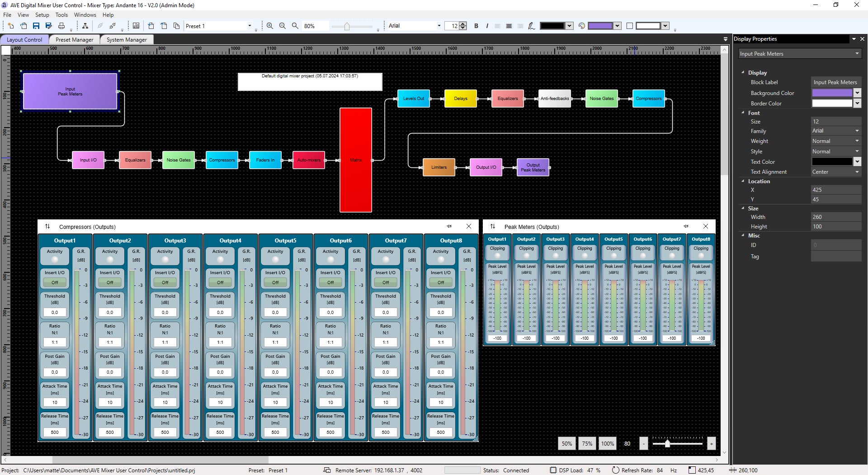Open the Background Color dropdown
Image resolution: width=868 pixels, height=475 pixels.
[857, 93]
